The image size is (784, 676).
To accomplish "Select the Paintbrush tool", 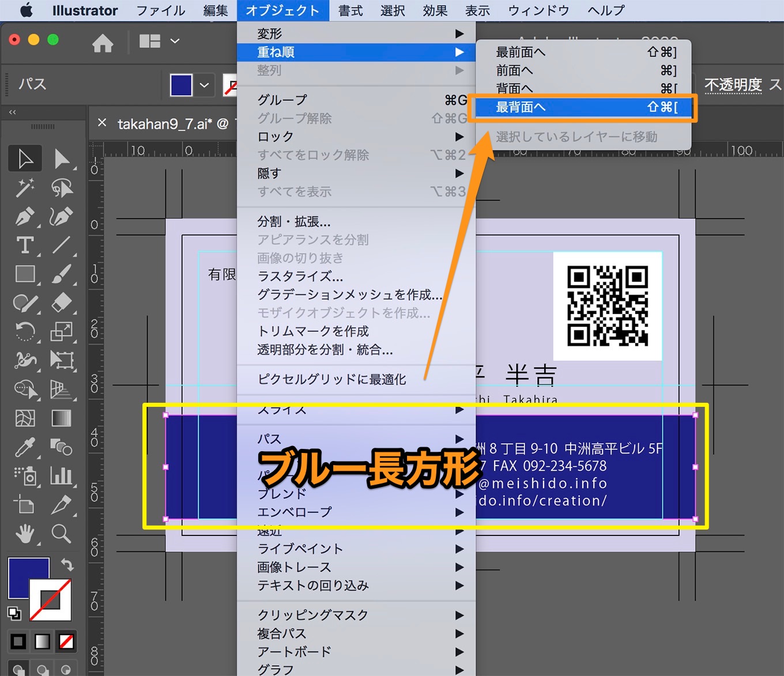I will (x=62, y=274).
